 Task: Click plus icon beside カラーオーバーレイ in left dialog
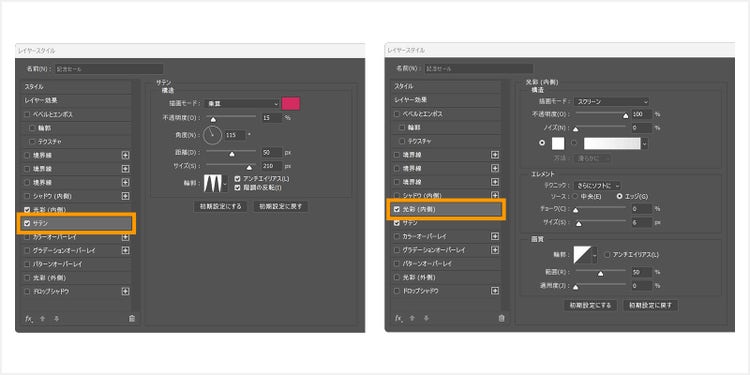click(x=125, y=237)
